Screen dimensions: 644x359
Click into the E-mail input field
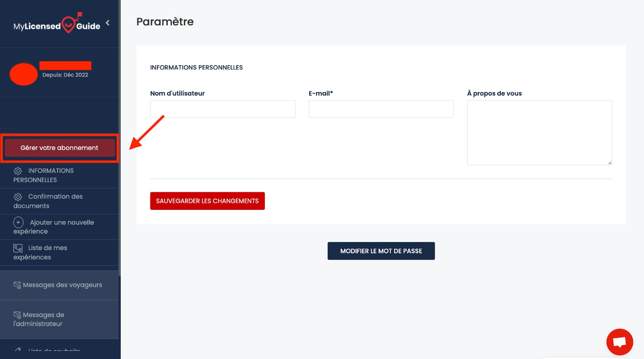click(381, 109)
